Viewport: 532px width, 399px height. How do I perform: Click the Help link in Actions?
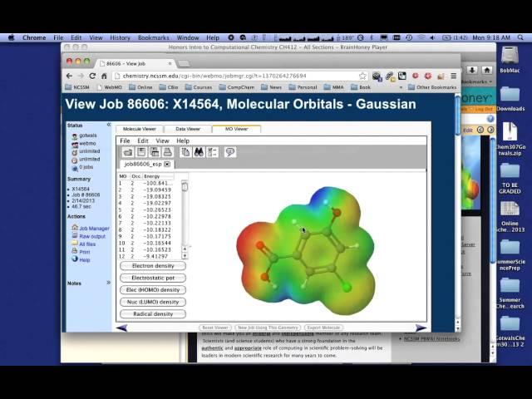(85, 260)
